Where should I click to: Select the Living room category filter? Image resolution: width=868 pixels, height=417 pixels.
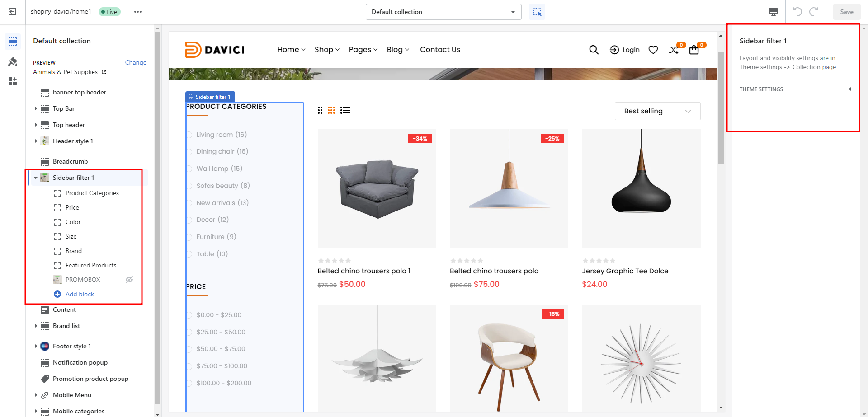coord(190,135)
